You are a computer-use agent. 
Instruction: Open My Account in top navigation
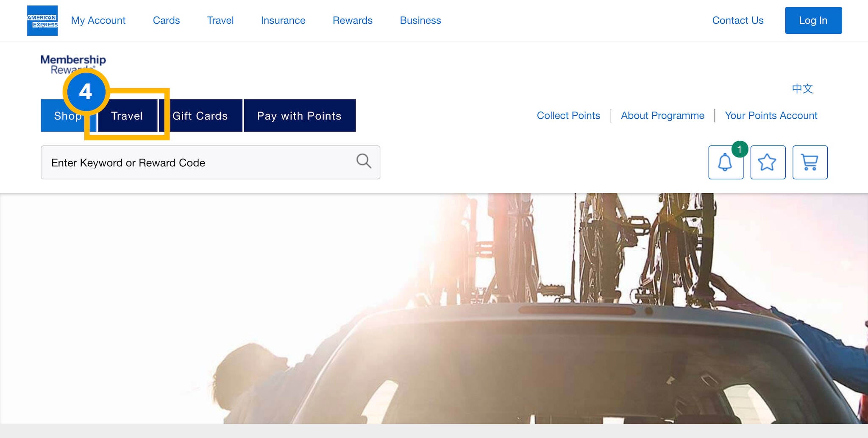(98, 20)
